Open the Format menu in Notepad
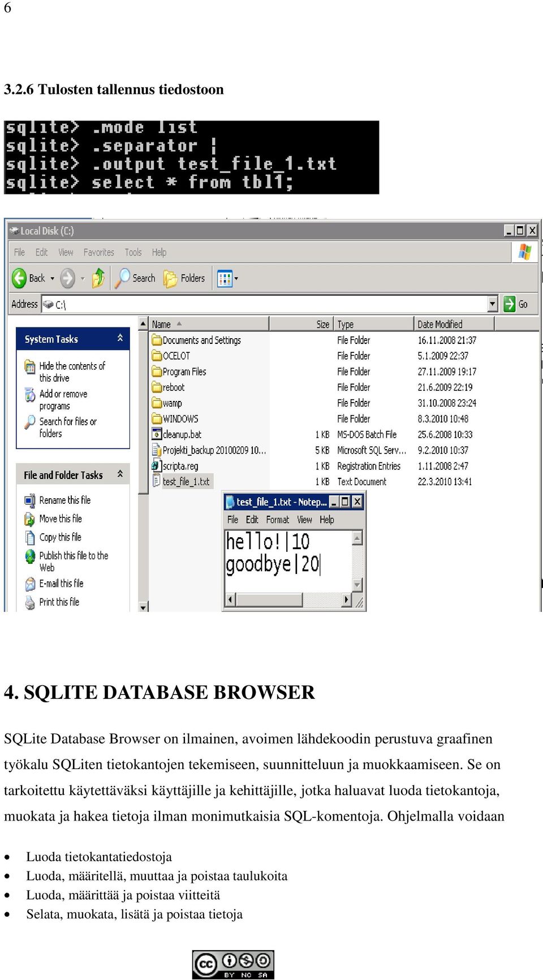This screenshot has width=543, height=980. 277,520
